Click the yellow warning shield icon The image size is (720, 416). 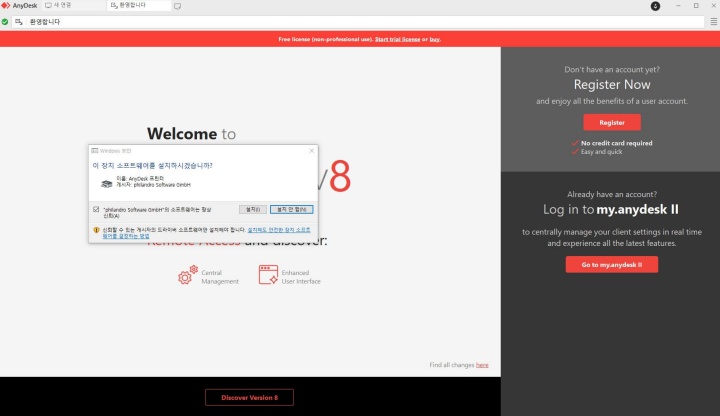tap(96, 230)
